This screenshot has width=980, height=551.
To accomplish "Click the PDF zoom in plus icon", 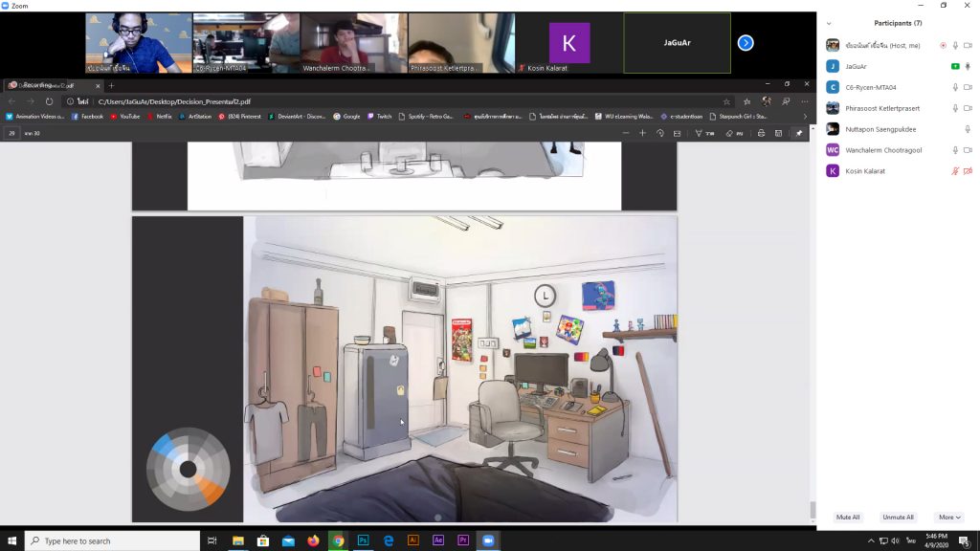I will click(642, 133).
